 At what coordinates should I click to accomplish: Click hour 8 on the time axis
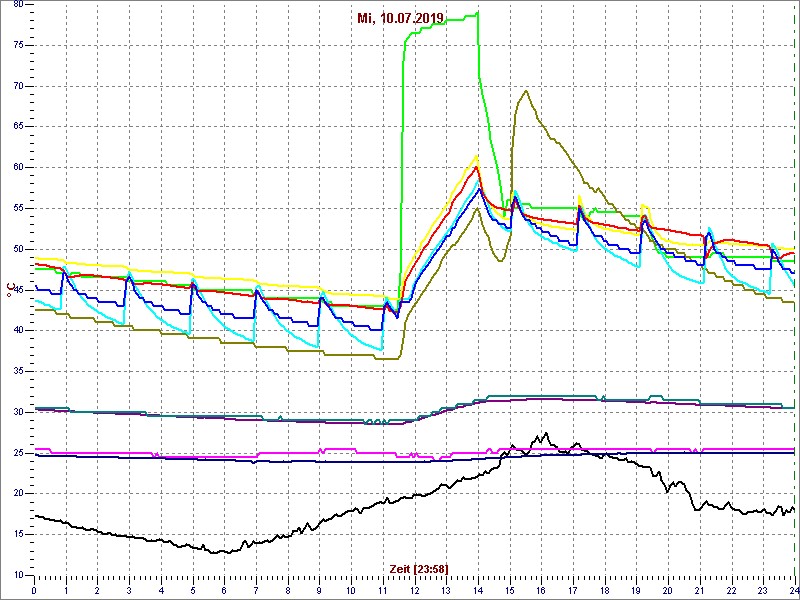coord(288,591)
